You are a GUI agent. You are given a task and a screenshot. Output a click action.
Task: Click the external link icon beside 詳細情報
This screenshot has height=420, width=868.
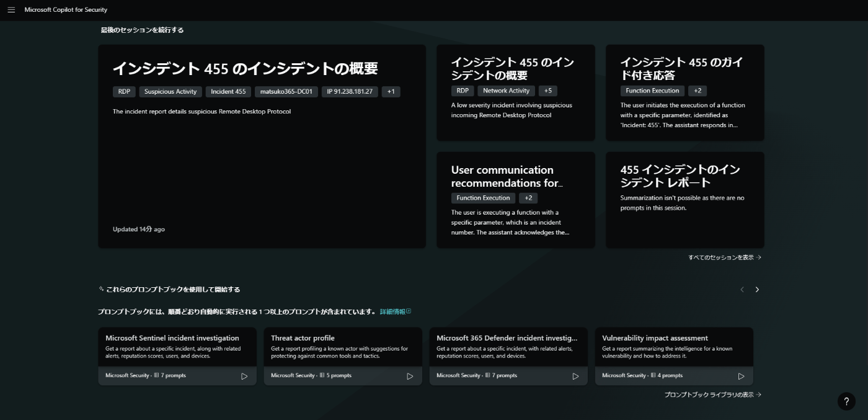[409, 311]
